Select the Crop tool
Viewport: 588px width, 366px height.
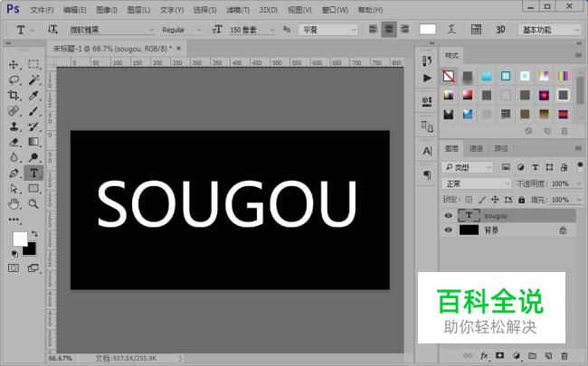(14, 95)
